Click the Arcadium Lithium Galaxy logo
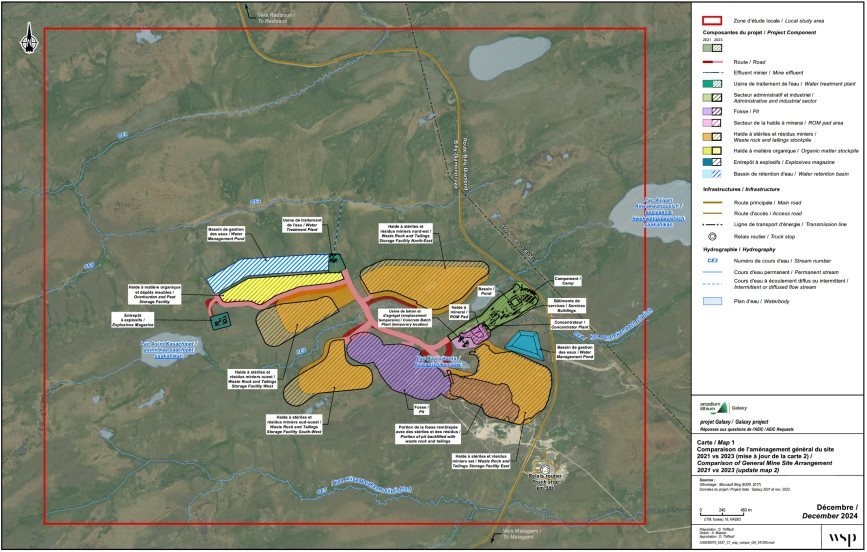The image size is (867, 552). (x=723, y=408)
